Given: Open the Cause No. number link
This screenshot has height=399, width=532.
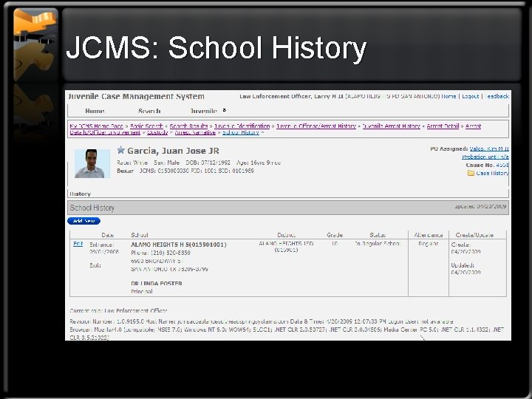Looking at the screenshot, I should tap(502, 165).
